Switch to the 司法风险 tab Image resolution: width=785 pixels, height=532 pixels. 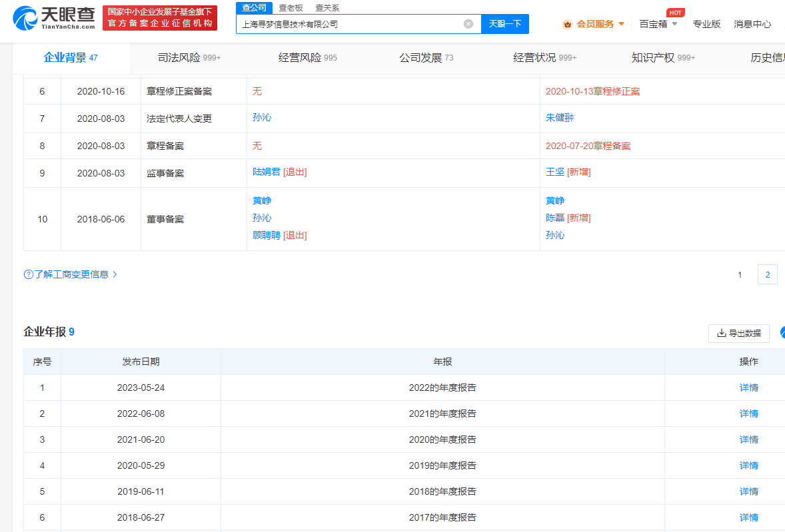point(189,58)
